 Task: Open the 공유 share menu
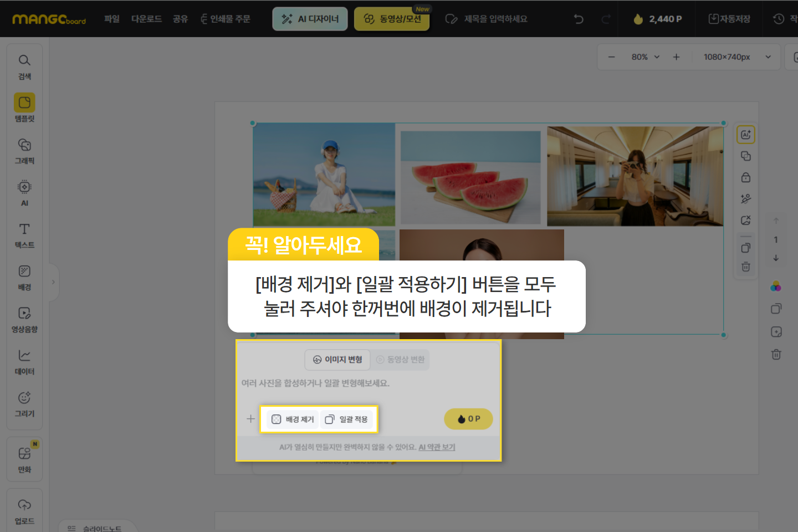pyautogui.click(x=180, y=19)
